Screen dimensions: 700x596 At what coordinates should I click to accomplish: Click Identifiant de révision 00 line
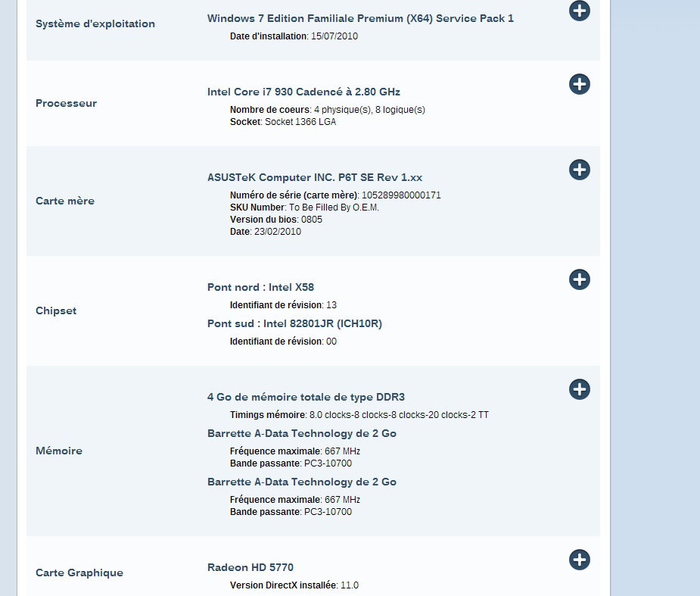coord(284,342)
